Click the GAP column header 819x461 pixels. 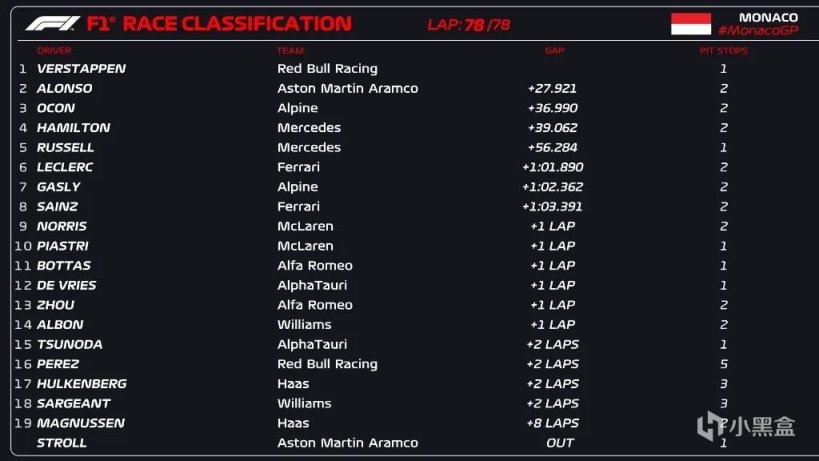[x=554, y=50]
